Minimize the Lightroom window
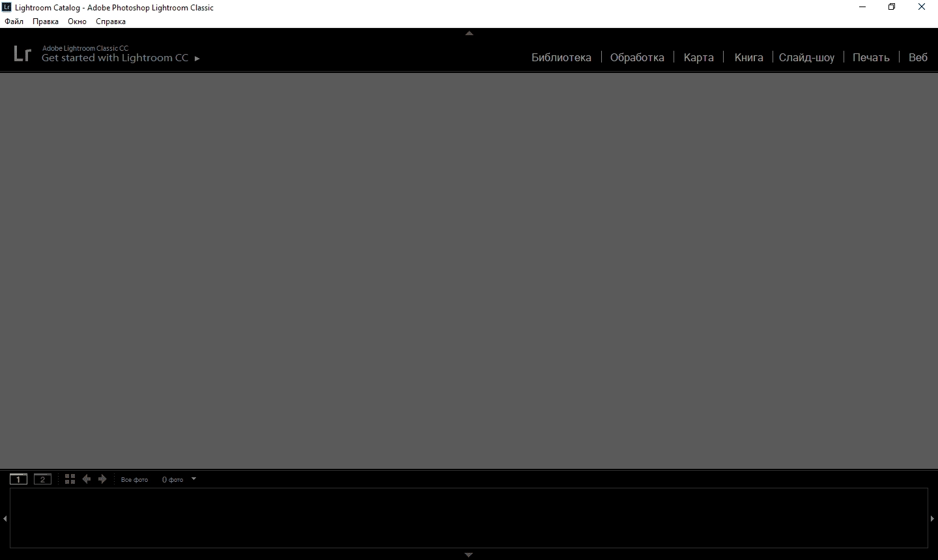 pos(862,7)
